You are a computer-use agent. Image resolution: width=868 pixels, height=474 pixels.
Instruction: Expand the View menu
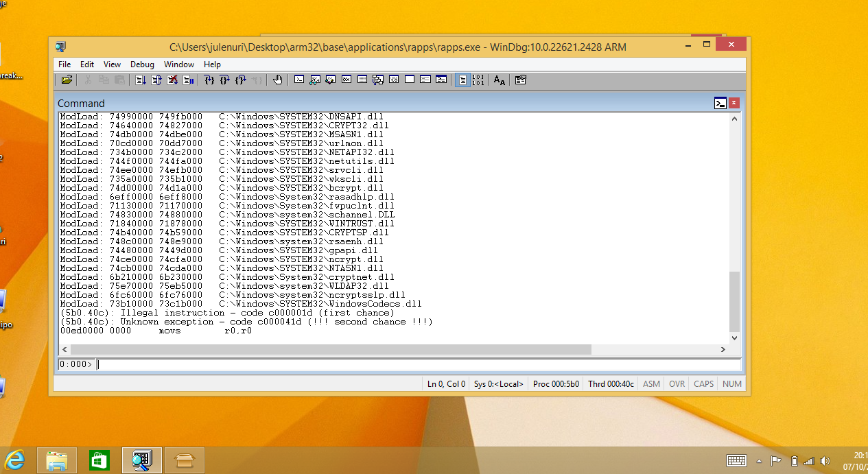point(112,64)
